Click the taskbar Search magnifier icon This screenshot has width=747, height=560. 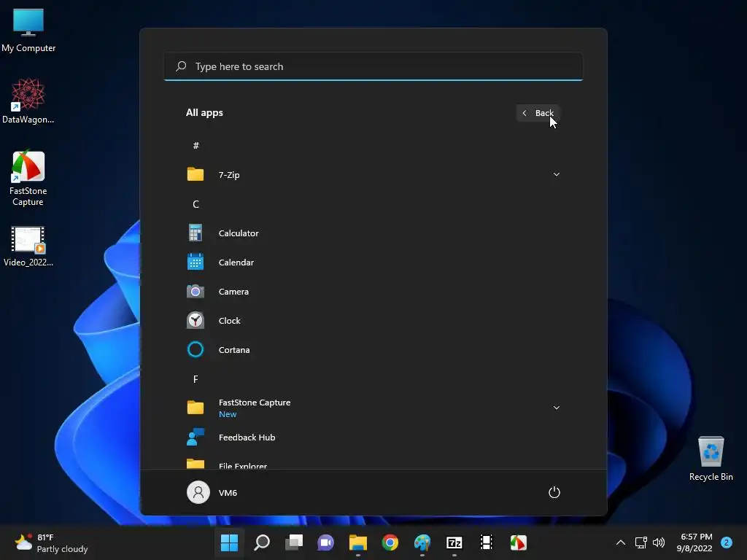tap(262, 542)
